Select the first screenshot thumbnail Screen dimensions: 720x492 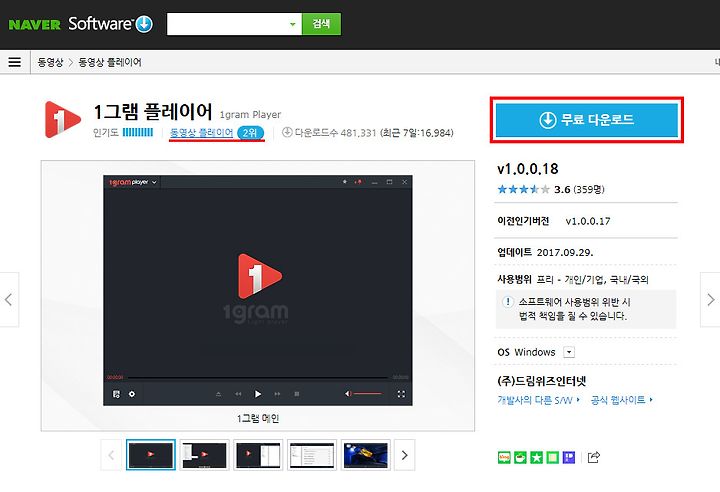click(x=151, y=455)
